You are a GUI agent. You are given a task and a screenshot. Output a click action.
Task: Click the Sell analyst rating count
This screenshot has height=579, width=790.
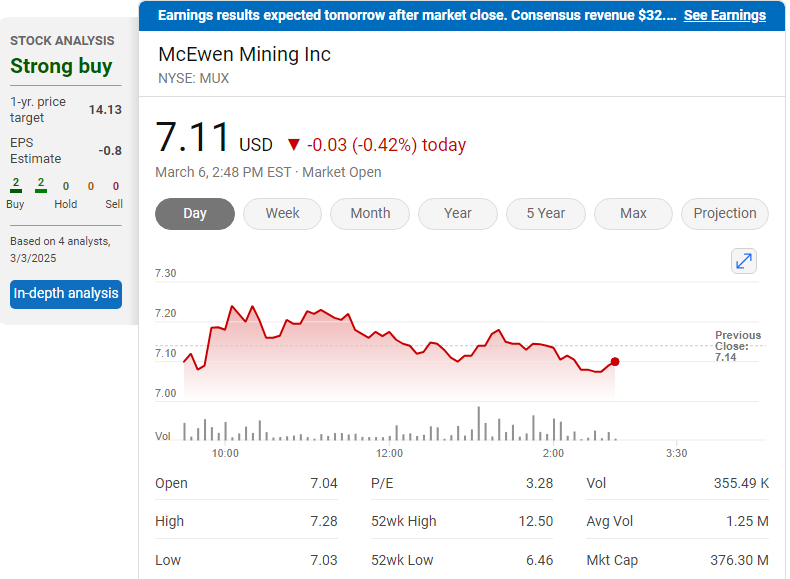(115, 186)
